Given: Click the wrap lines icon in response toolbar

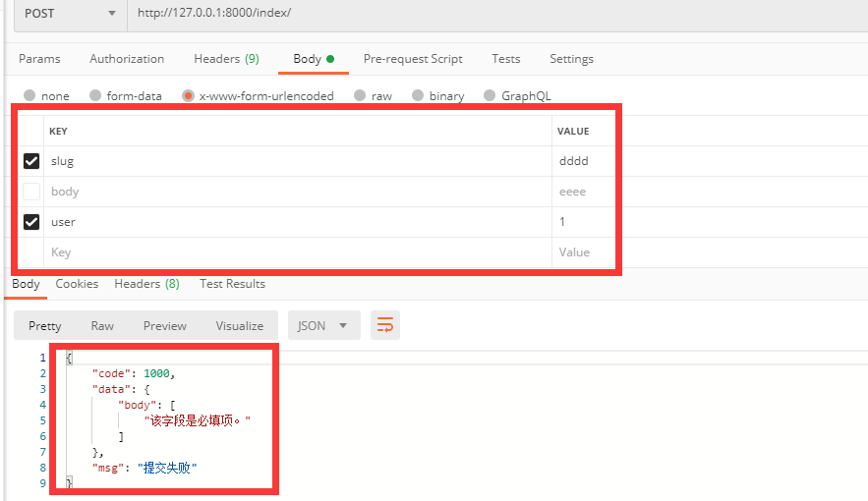Looking at the screenshot, I should [385, 325].
